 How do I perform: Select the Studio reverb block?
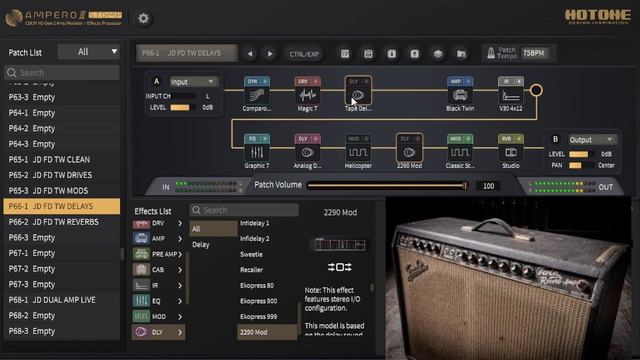(511, 152)
